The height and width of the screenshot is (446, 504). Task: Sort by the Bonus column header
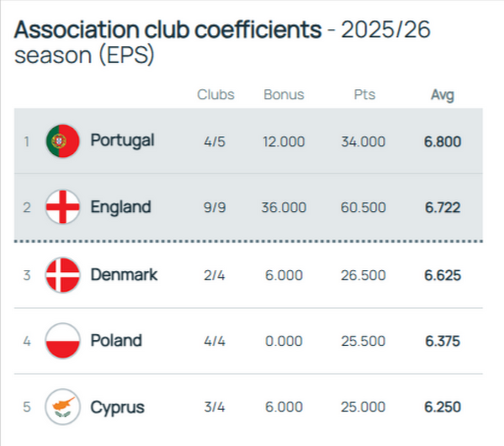pos(284,94)
